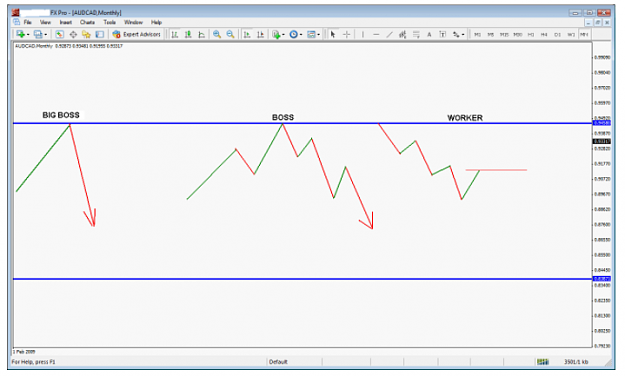Minimize the inner chart window
This screenshot has width=625, height=376.
coord(588,23)
